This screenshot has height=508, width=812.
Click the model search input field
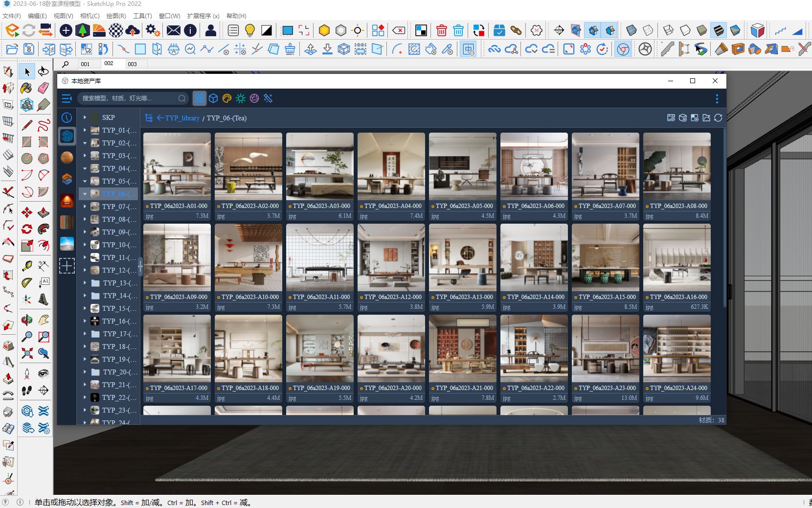click(128, 98)
